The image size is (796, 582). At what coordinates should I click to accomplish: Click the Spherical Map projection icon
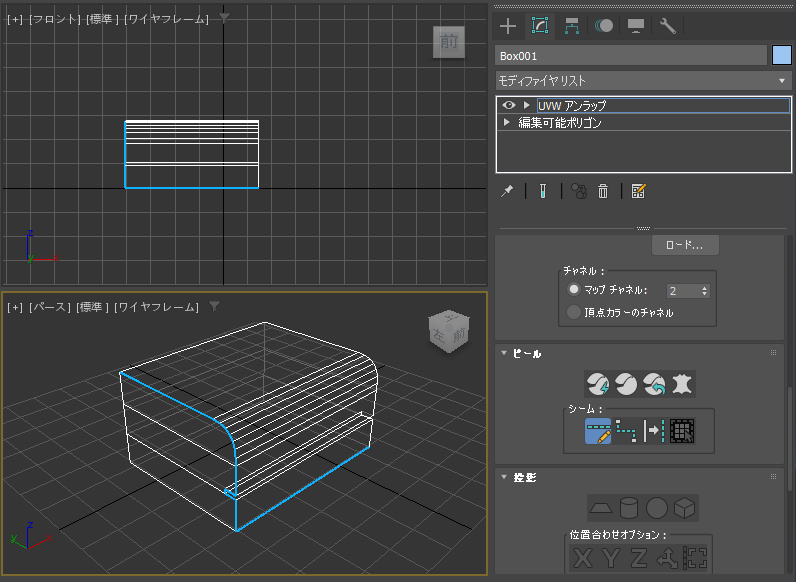tap(656, 508)
